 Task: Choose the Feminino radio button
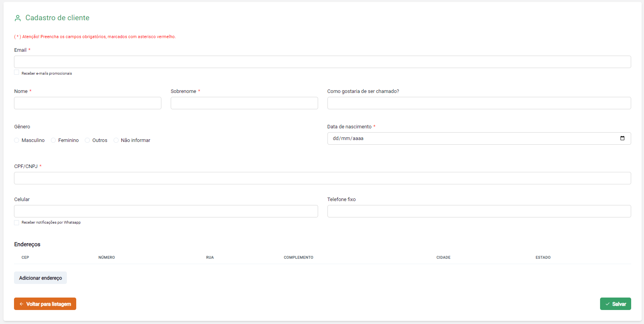53,140
